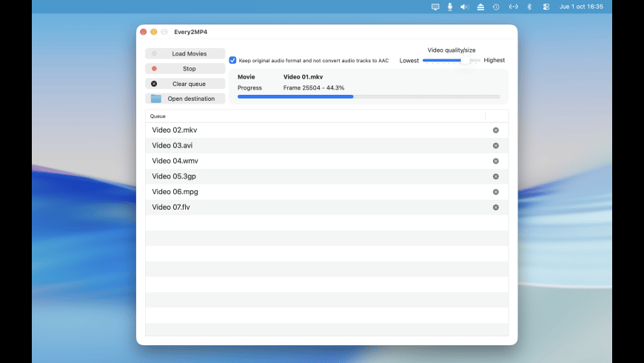Stop the current conversion
Image resolution: width=644 pixels, height=363 pixels.
pos(185,69)
